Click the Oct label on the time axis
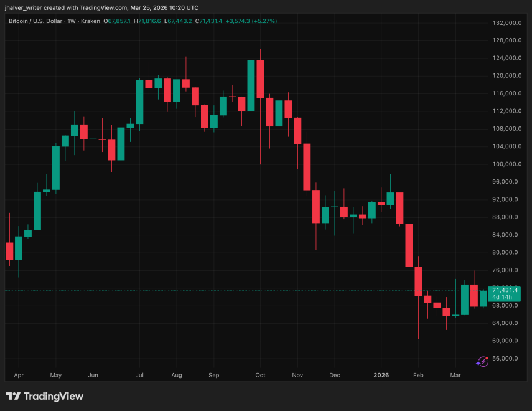Image resolution: width=532 pixels, height=411 pixels. 260,376
